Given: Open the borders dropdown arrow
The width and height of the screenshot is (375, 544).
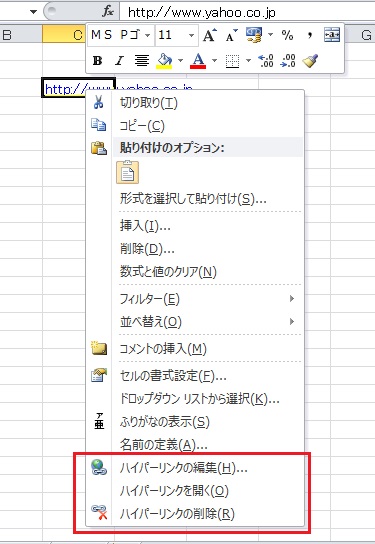Looking at the screenshot, I should [x=248, y=61].
